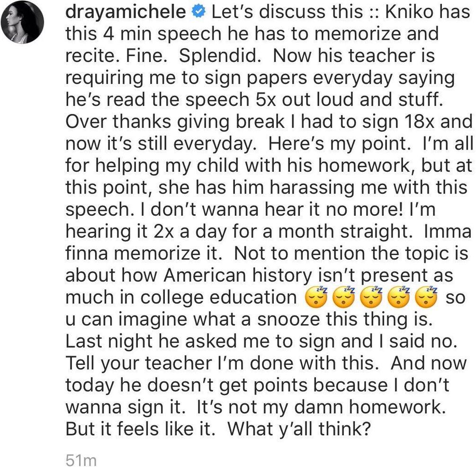Click the 51m timestamp

(x=81, y=460)
